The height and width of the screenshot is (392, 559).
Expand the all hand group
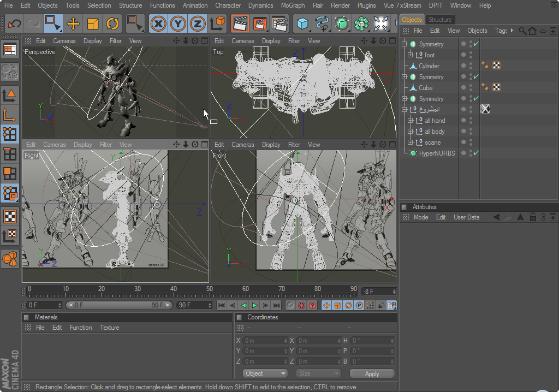point(410,121)
